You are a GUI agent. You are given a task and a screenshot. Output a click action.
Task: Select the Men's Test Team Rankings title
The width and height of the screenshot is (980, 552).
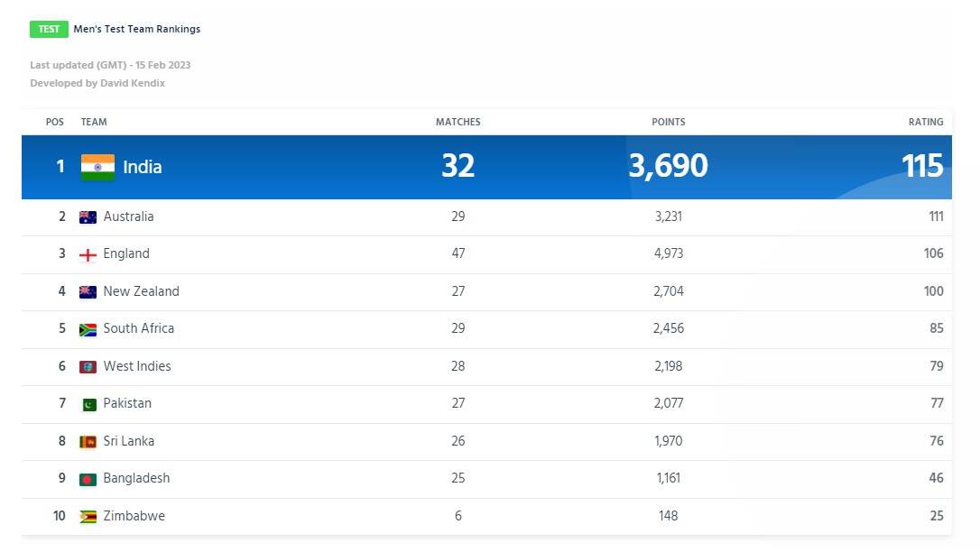tap(137, 29)
